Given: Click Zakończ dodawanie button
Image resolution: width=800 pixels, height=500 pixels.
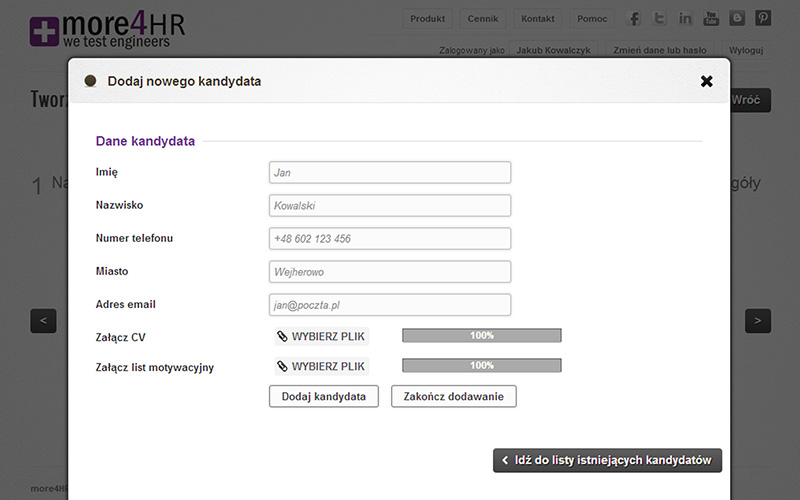Looking at the screenshot, I should tap(454, 396).
